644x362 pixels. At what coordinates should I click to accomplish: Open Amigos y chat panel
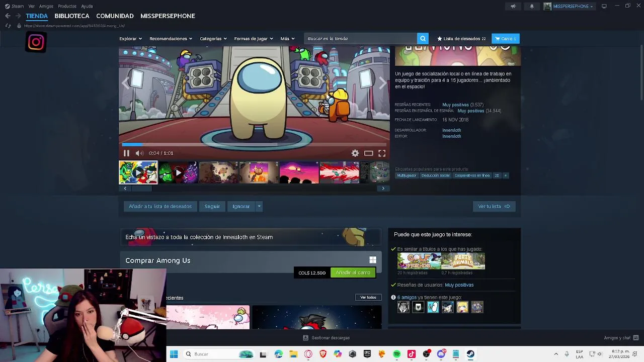[621, 338]
